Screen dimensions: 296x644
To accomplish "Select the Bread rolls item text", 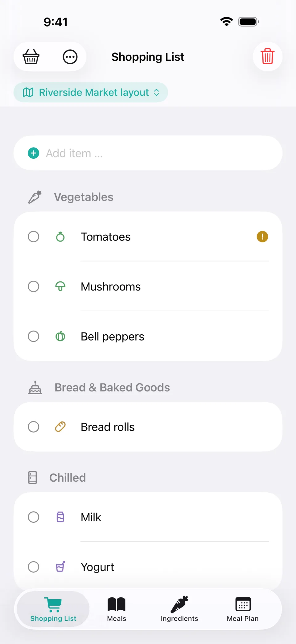I will click(108, 427).
